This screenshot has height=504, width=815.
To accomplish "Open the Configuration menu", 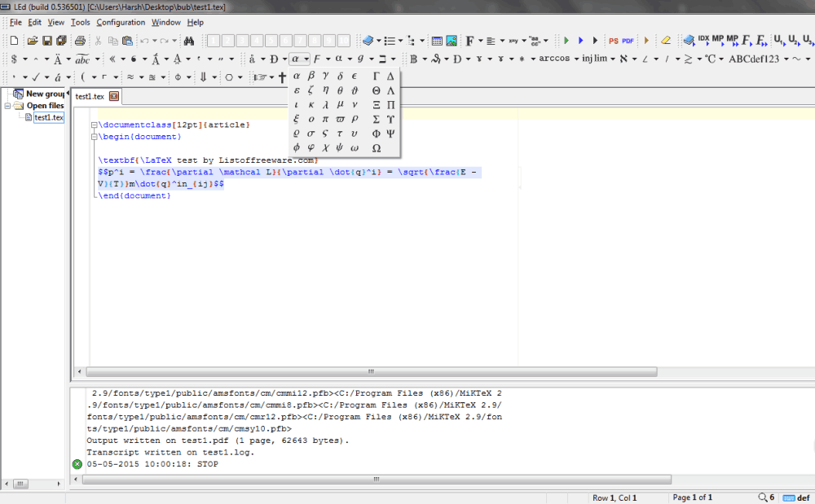I will [x=121, y=22].
